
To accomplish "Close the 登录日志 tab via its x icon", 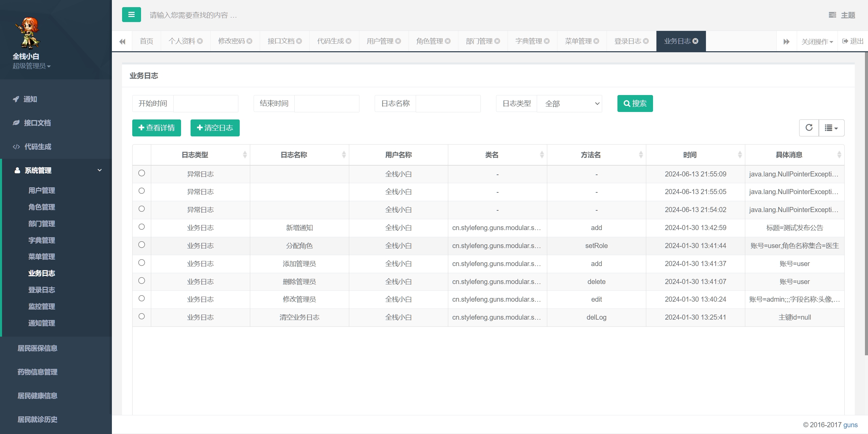I will pos(646,41).
